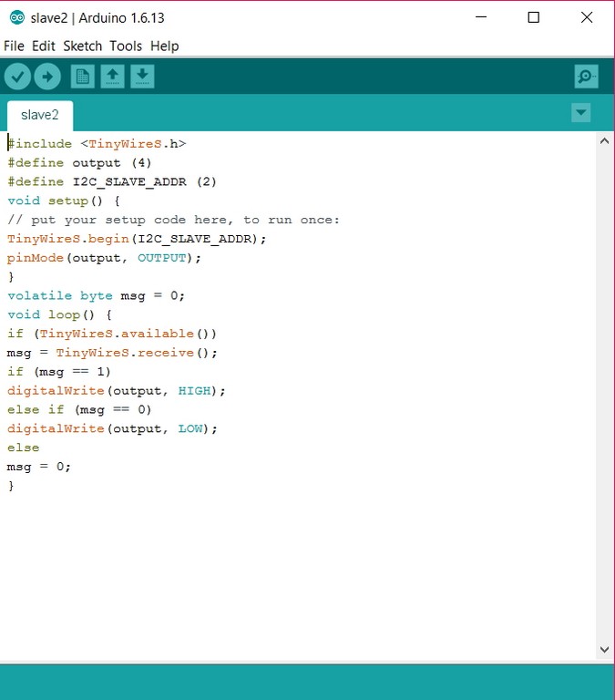Click the line 'pinMode(output, OUTPUT);'

click(104, 258)
